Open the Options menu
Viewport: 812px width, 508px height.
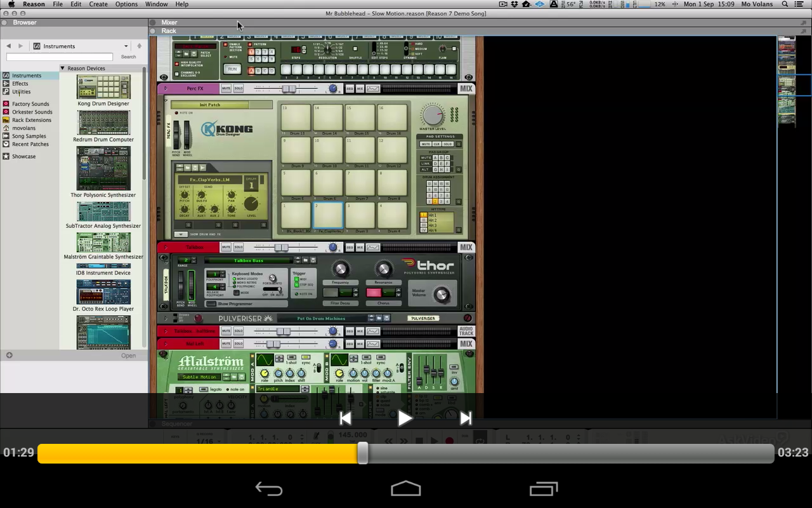coord(126,4)
